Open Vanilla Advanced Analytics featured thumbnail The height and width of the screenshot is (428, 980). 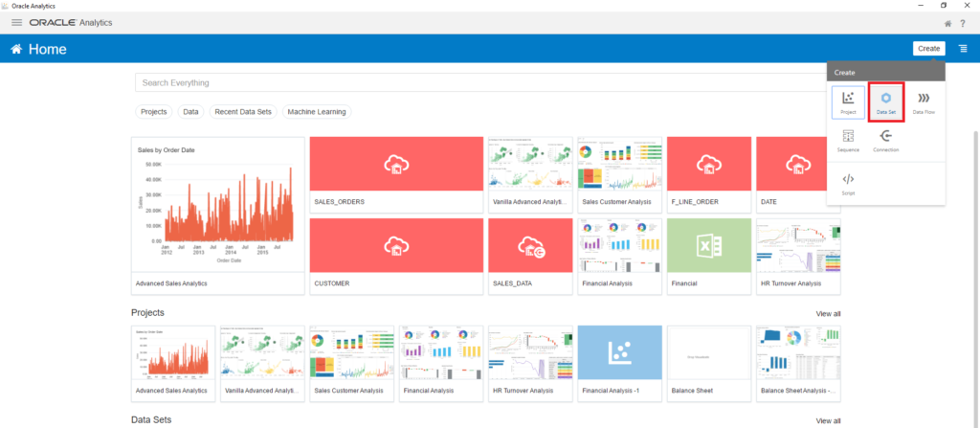coord(530,164)
